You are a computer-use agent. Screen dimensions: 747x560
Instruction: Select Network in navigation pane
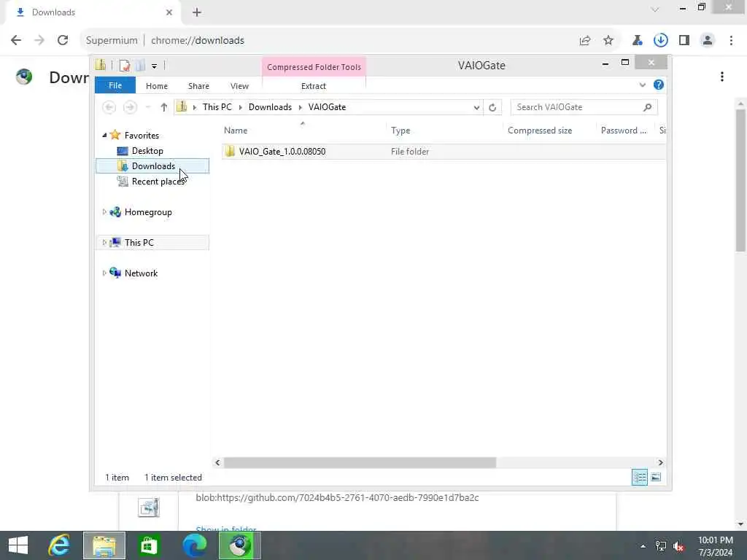(x=141, y=273)
